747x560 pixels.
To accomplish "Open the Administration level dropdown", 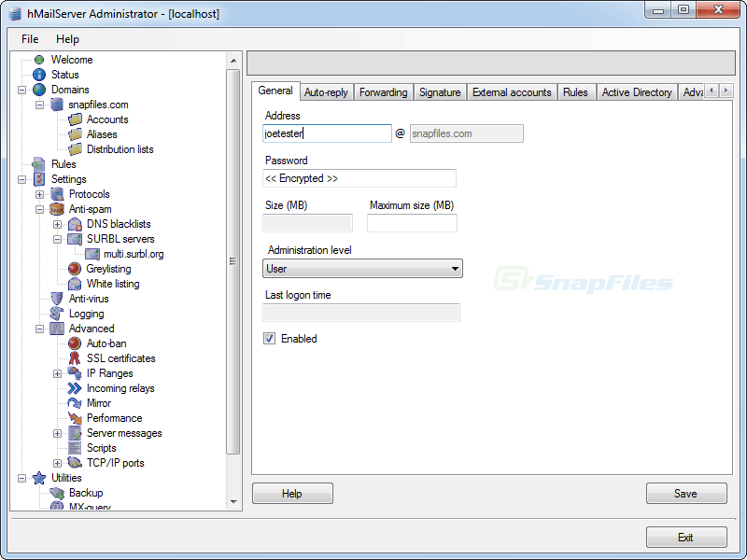I will (x=362, y=269).
